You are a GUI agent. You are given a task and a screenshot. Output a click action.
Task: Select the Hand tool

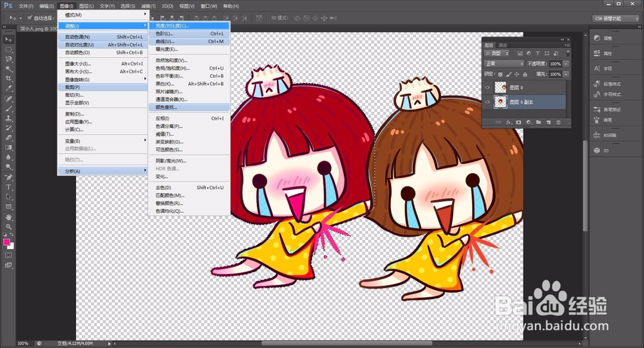[8, 217]
